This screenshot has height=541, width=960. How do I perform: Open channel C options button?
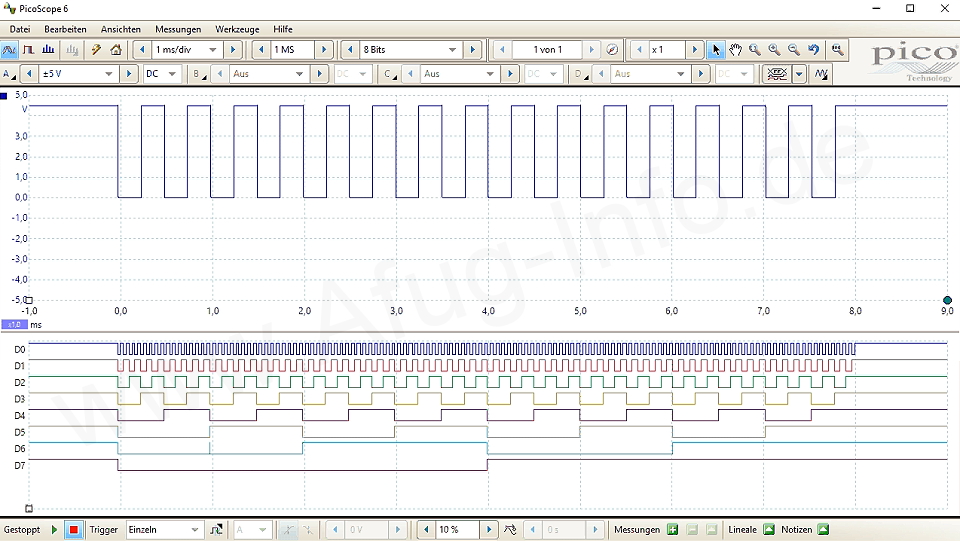click(x=390, y=74)
